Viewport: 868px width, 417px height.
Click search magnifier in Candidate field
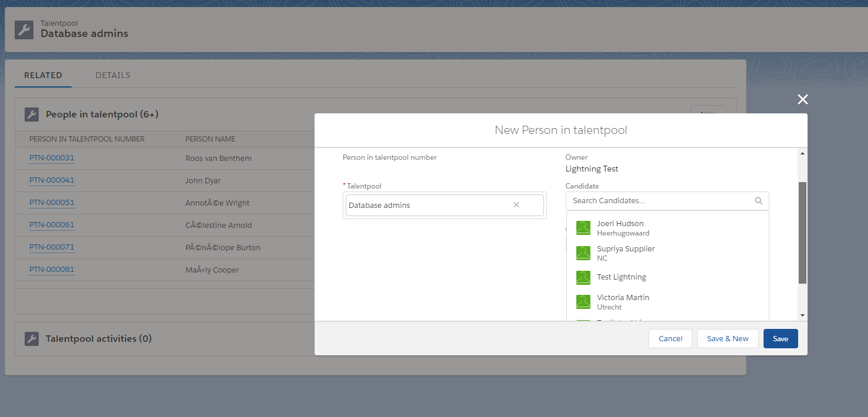759,201
